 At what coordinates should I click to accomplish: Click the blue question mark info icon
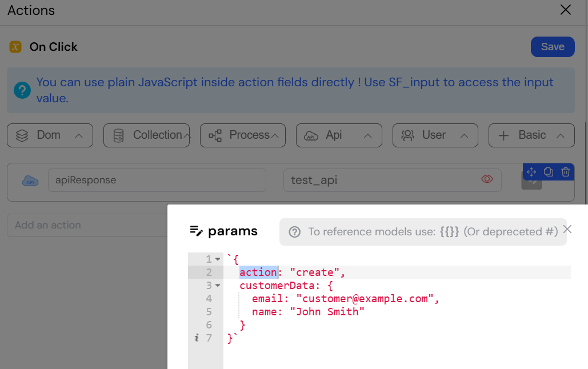click(22, 90)
